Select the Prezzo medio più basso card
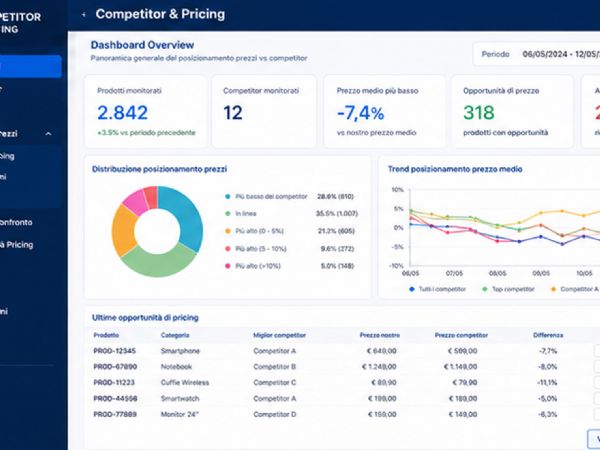 (x=385, y=111)
